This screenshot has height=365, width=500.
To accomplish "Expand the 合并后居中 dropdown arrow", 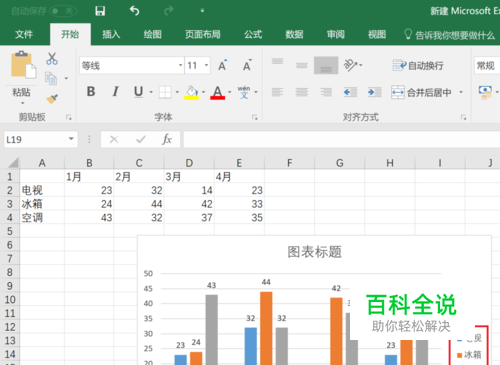I will click(x=461, y=92).
